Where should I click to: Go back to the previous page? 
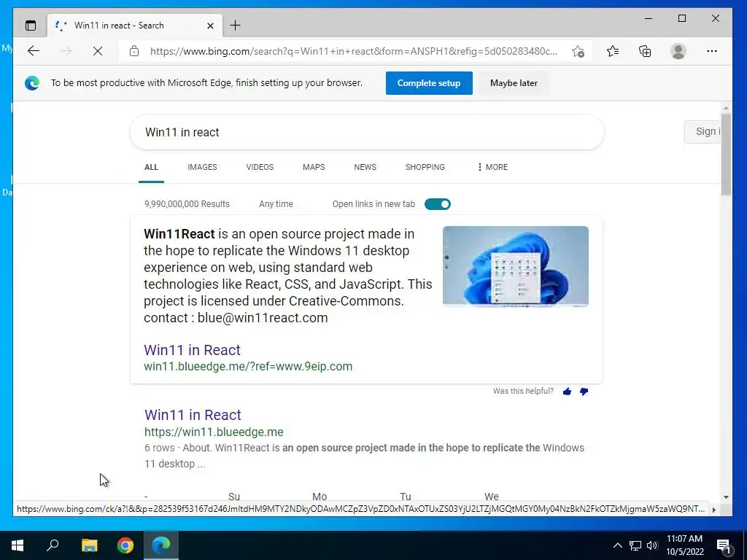point(34,51)
